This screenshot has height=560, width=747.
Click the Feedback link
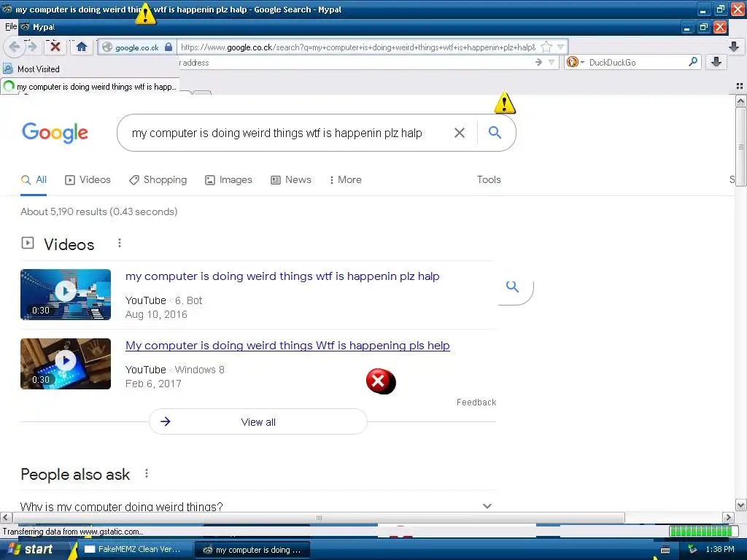476,402
